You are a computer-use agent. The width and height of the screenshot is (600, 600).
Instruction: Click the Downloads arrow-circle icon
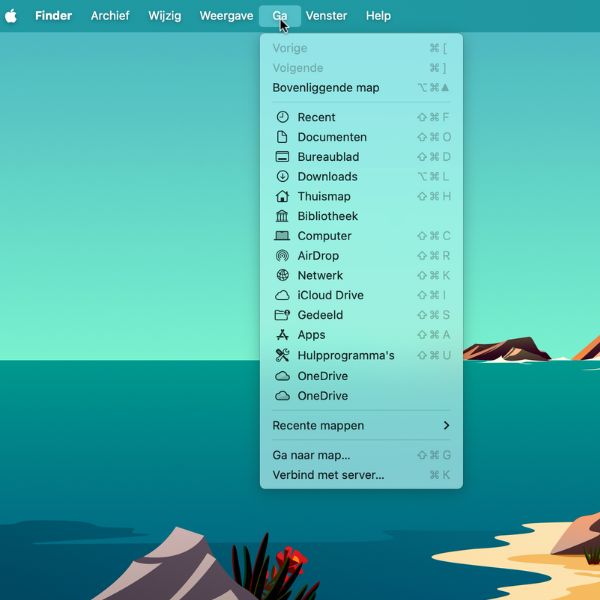tap(282, 176)
